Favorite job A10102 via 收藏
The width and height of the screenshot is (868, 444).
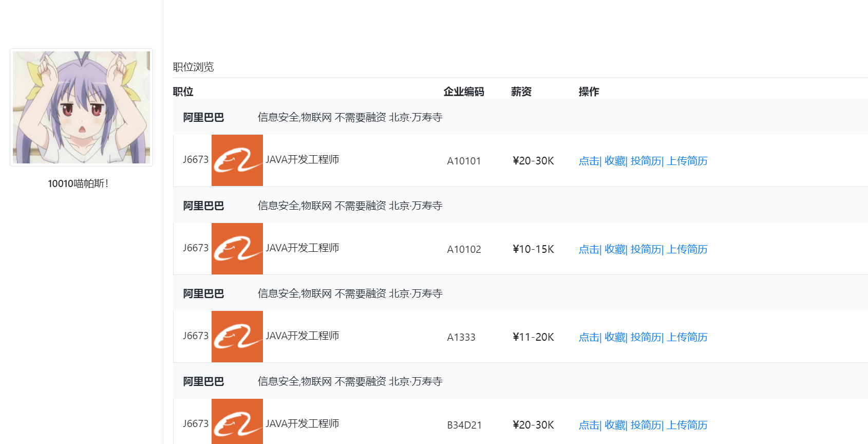click(615, 249)
